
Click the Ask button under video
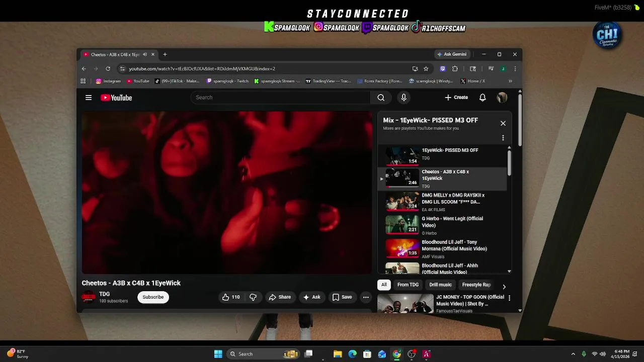311,297
